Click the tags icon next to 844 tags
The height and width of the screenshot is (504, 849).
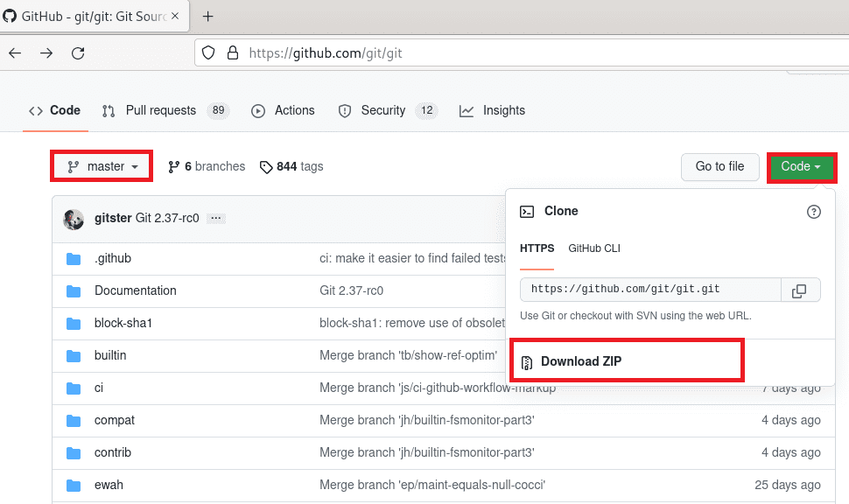(266, 166)
